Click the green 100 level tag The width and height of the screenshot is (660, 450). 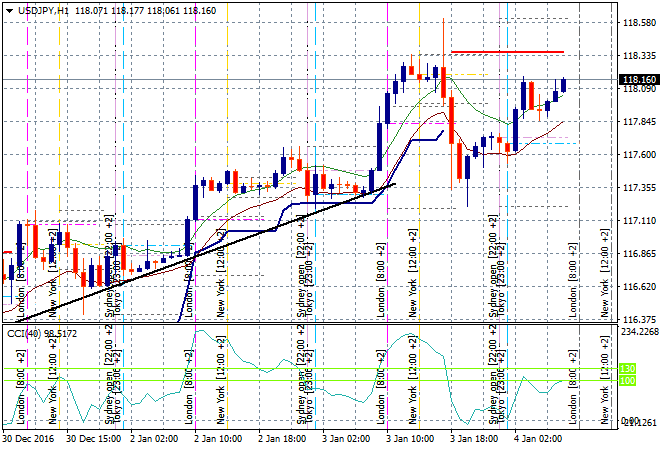[628, 381]
